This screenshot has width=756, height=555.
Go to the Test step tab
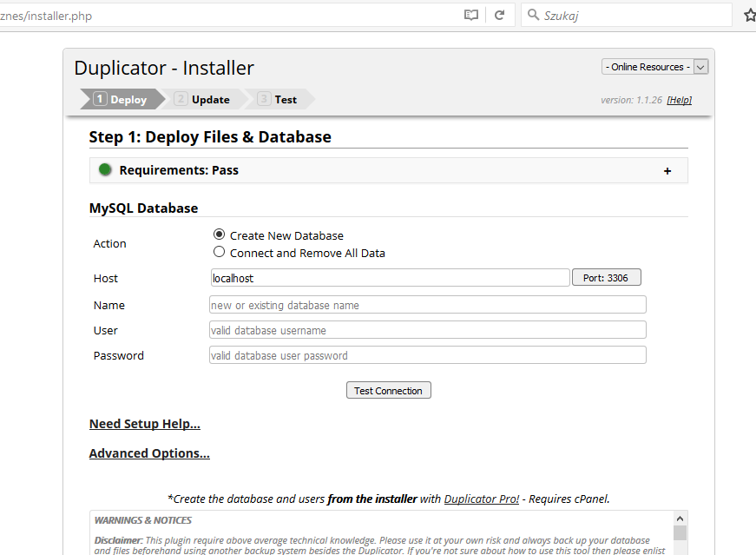279,99
